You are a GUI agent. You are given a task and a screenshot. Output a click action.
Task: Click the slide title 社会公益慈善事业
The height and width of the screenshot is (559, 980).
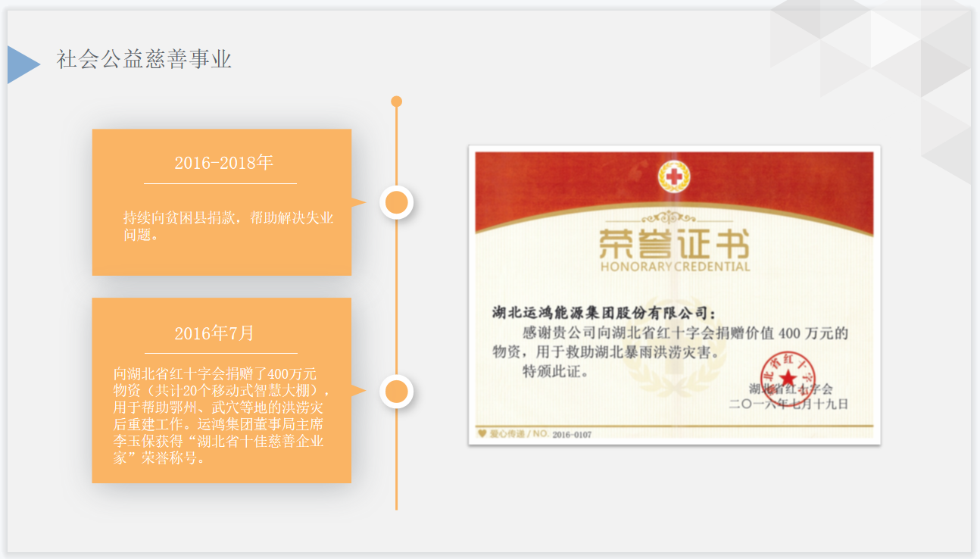tap(144, 59)
